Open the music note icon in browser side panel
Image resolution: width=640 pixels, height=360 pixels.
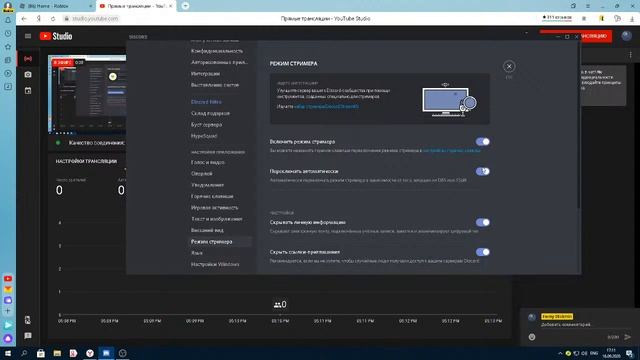click(x=8, y=87)
